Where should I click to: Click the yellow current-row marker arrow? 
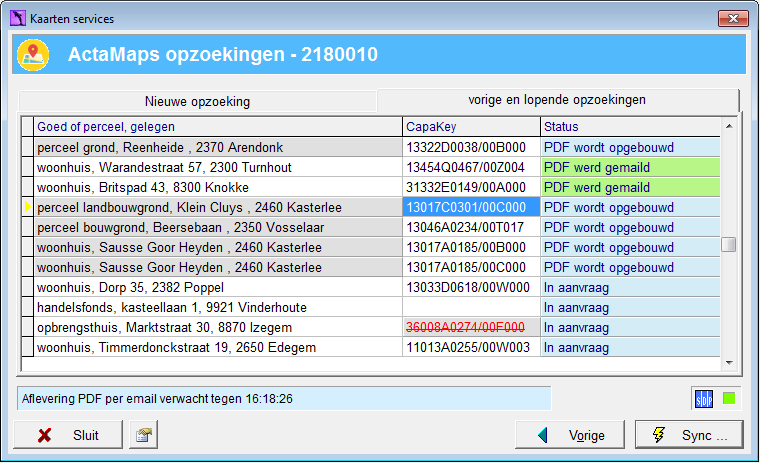(x=28, y=208)
